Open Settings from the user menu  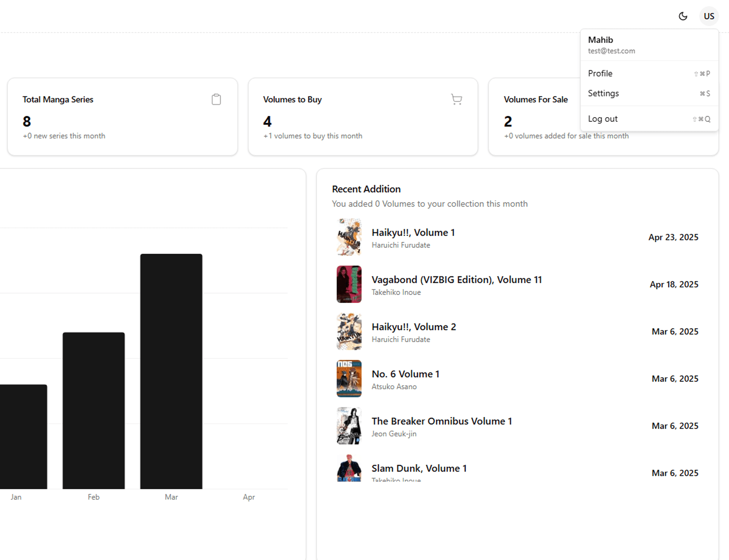click(x=649, y=93)
